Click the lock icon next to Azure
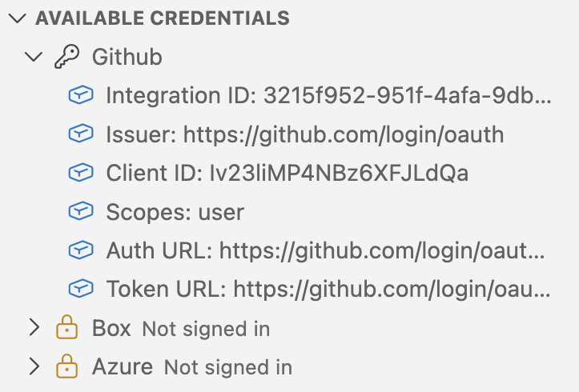Screen dimensions: 579x392 tap(66, 367)
